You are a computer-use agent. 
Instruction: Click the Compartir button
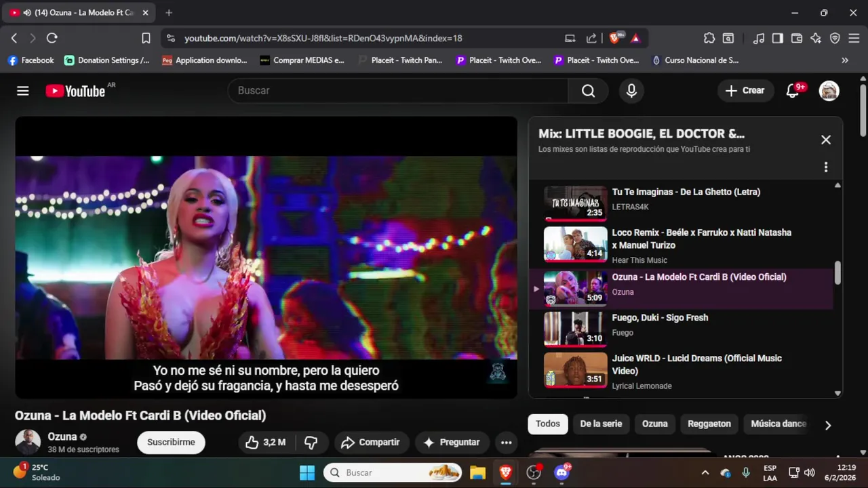[371, 443]
